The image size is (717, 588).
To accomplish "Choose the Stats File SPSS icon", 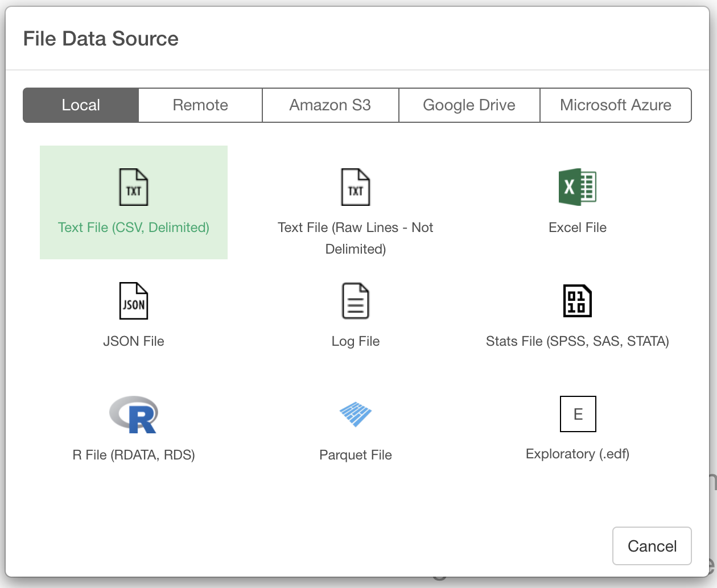I will click(577, 301).
